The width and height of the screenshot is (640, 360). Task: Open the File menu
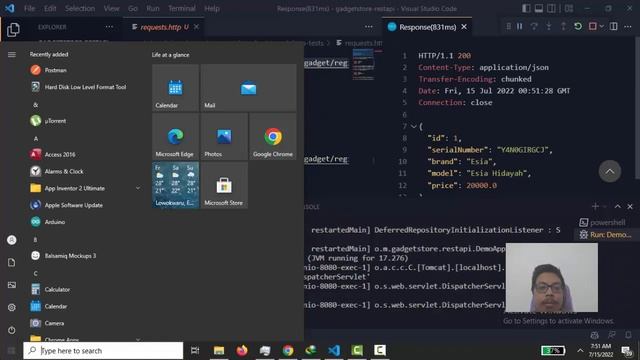pyautogui.click(x=29, y=8)
